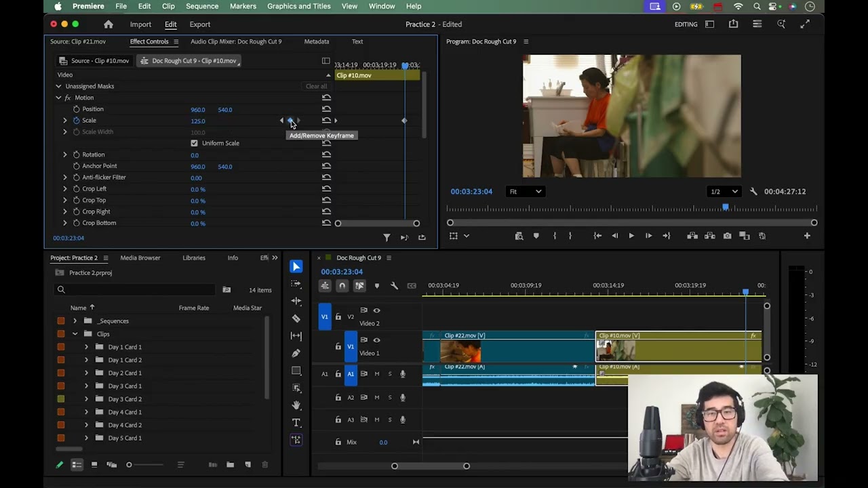The width and height of the screenshot is (868, 488).
Task: Click the Add/Remove Keyframe button for Scale
Action: [290, 121]
